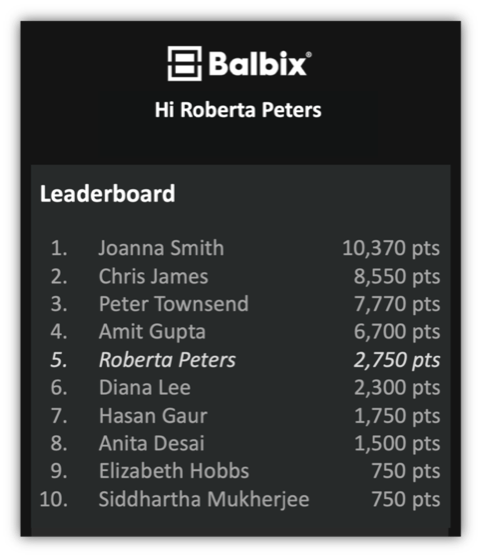The image size is (480, 556).
Task: Click the 10,370 pts score
Action: 391,248
